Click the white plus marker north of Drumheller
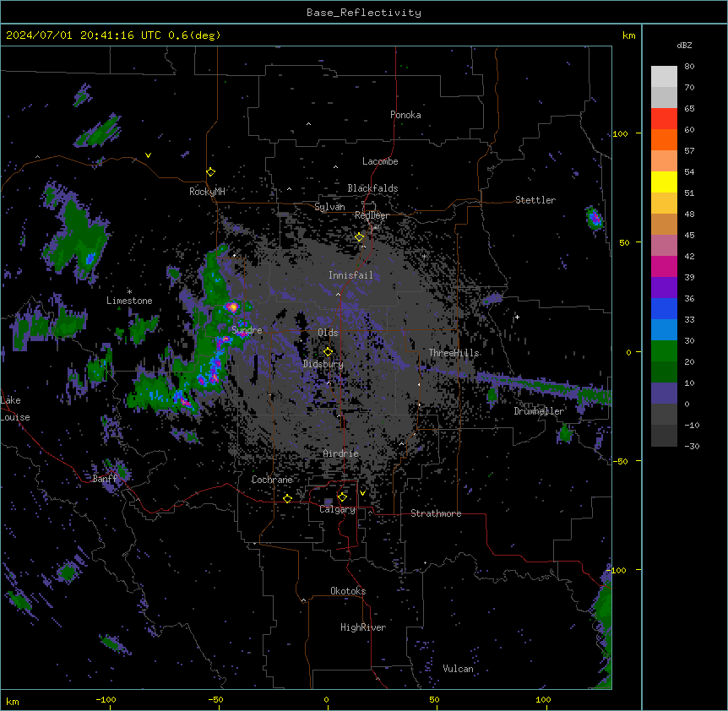The image size is (728, 711). click(517, 317)
